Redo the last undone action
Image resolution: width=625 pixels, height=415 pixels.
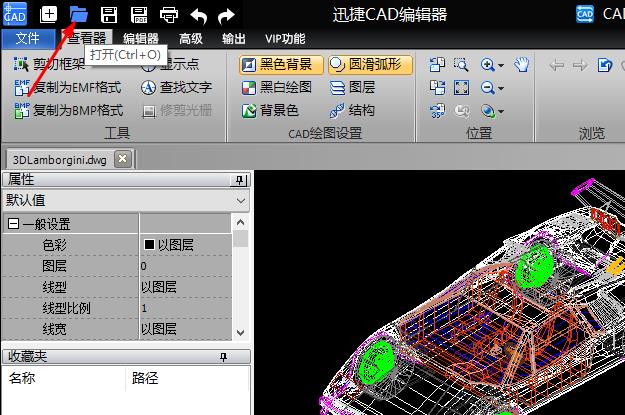(227, 14)
